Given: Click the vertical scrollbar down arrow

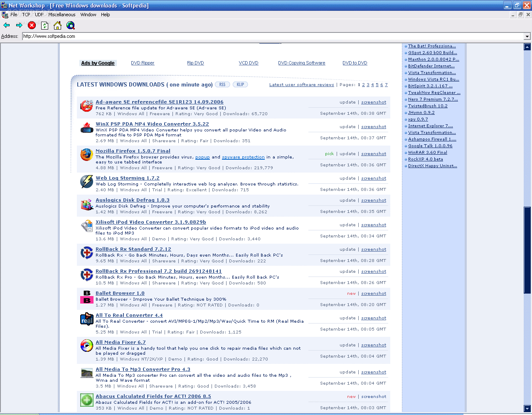Looking at the screenshot, I should (527, 408).
